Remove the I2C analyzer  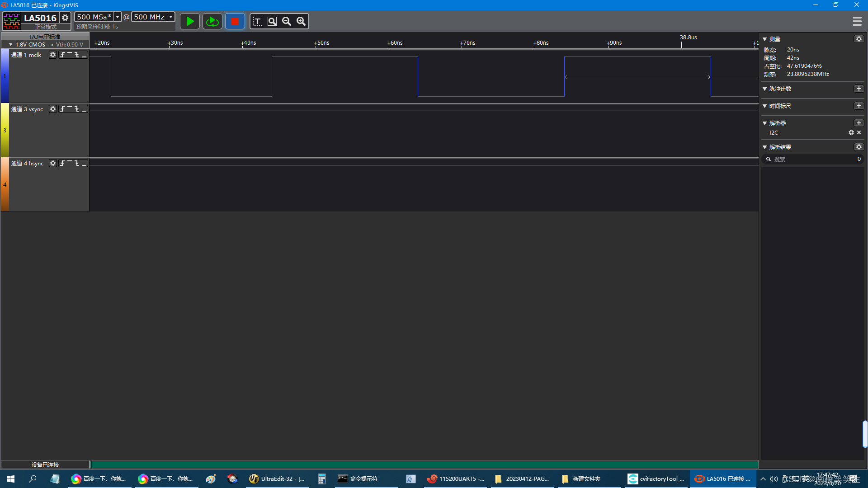(859, 132)
